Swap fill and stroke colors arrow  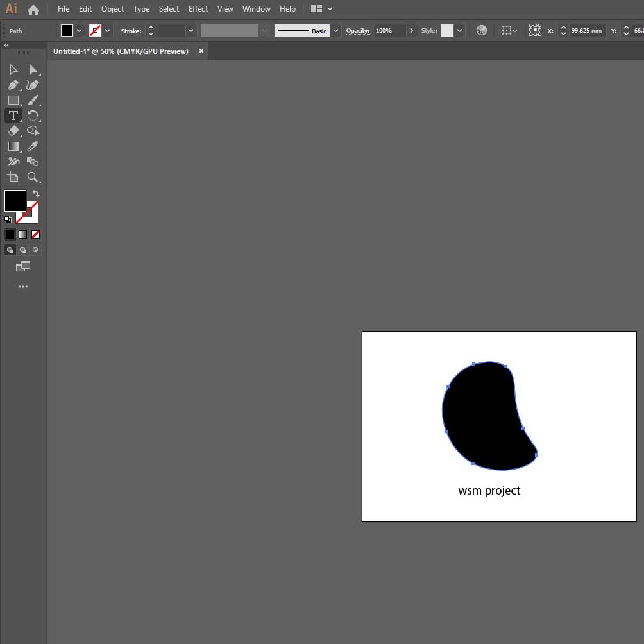37,193
